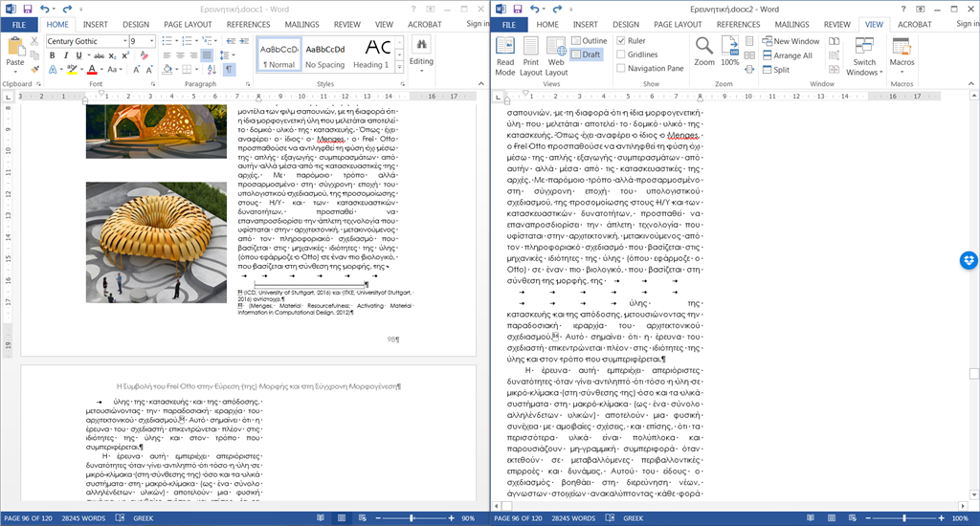This screenshot has width=980, height=526.
Task: Click the Sort A-Z icon
Action: click(x=212, y=70)
